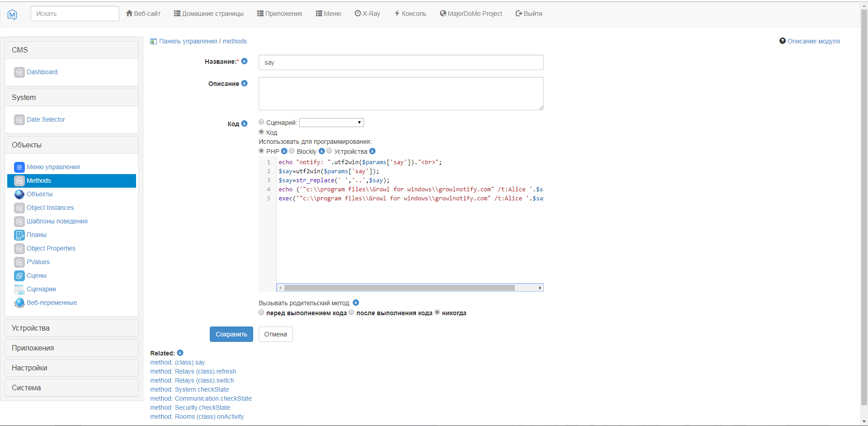Click info icon beside PHP option
This screenshot has width=868, height=426.
pyautogui.click(x=284, y=151)
